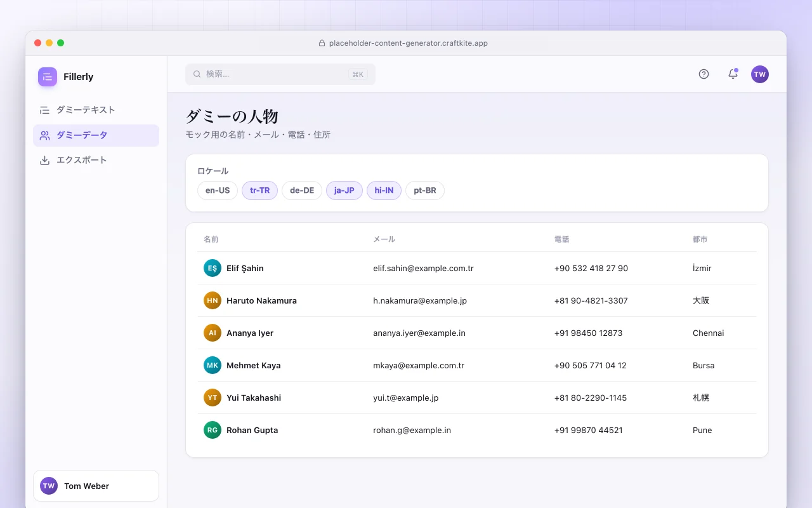Click email elif.sahin@example.com.tr
The height and width of the screenshot is (508, 812).
point(424,268)
